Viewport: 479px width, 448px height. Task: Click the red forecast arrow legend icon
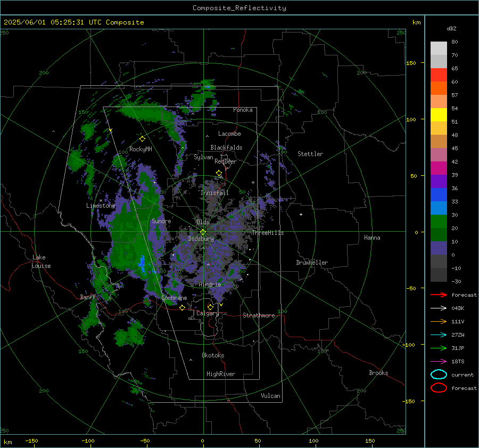(439, 295)
